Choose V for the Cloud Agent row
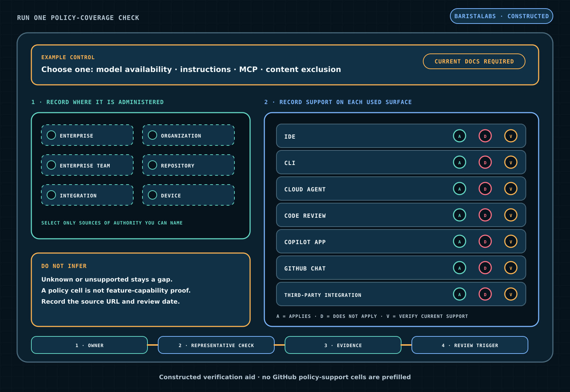 click(511, 189)
